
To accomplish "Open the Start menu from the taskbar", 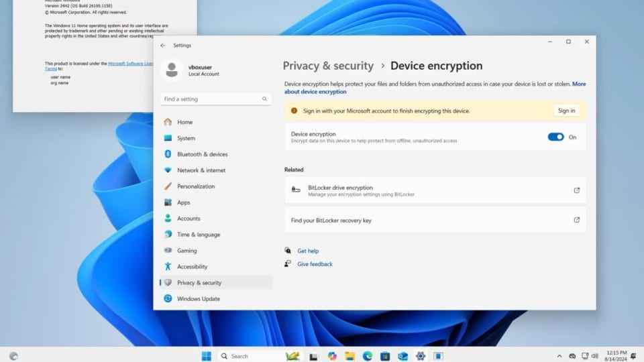I will click(207, 356).
